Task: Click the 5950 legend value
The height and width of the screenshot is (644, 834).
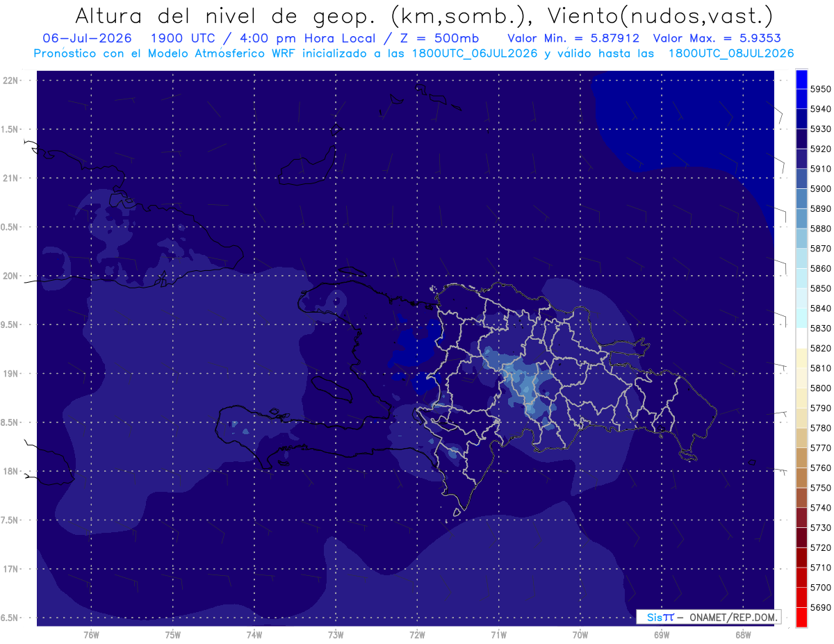Action: tap(821, 89)
